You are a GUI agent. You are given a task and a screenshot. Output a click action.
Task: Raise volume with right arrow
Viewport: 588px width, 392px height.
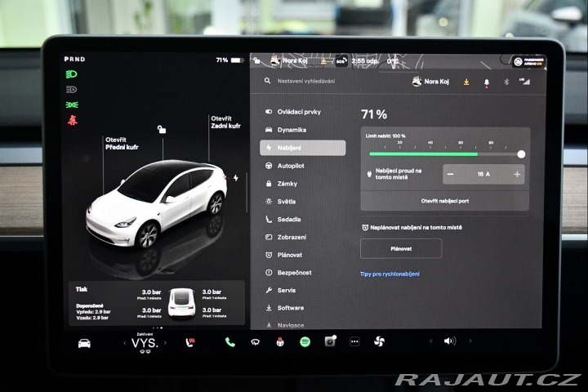coord(470,341)
